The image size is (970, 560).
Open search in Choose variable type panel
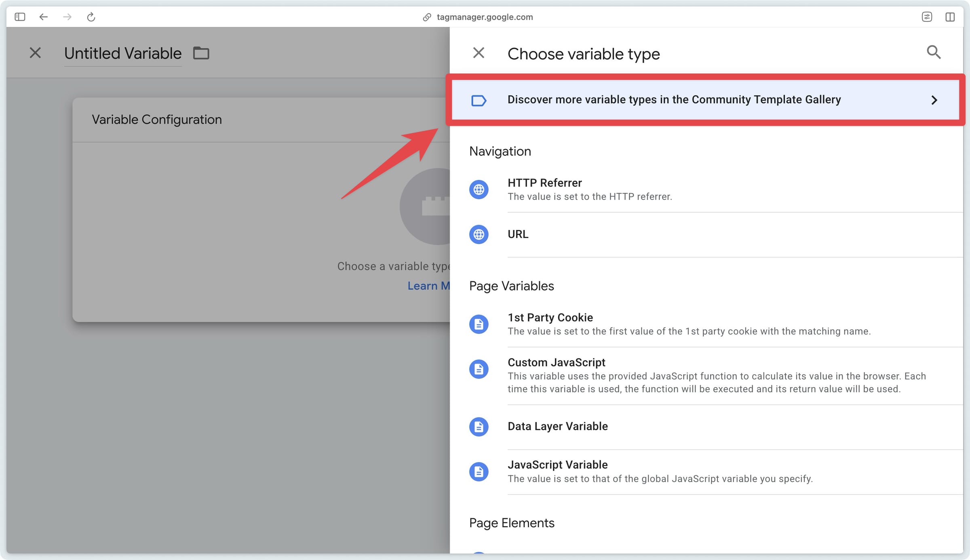(x=934, y=52)
